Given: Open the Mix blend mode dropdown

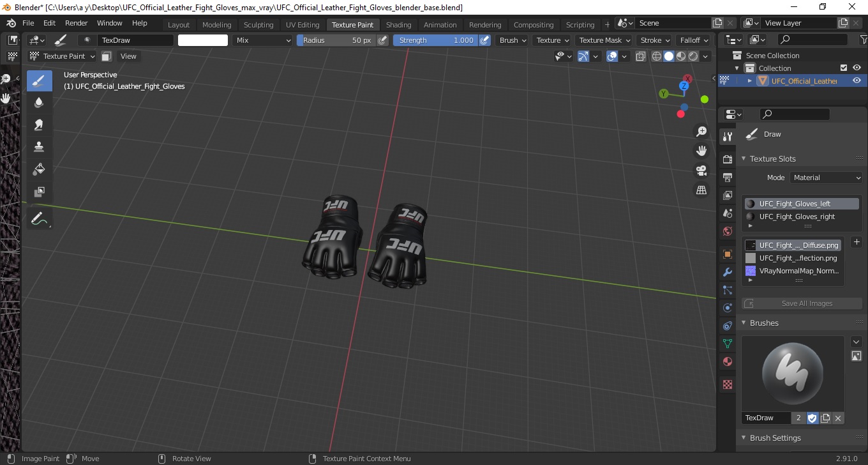Looking at the screenshot, I should [262, 40].
